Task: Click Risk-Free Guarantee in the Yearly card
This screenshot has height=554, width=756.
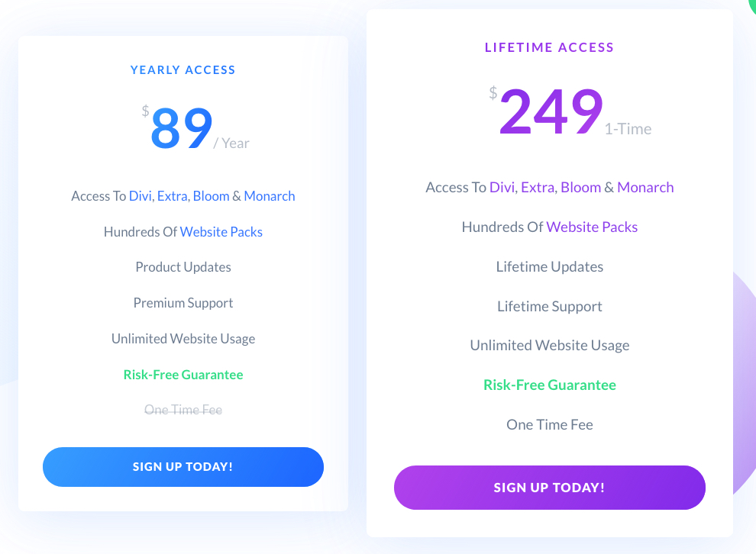Action: pos(183,375)
